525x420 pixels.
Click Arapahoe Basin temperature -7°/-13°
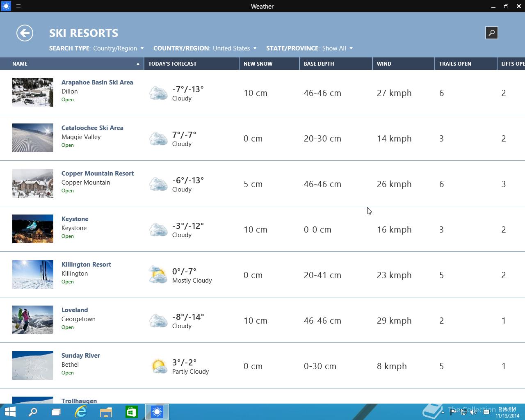coord(188,89)
